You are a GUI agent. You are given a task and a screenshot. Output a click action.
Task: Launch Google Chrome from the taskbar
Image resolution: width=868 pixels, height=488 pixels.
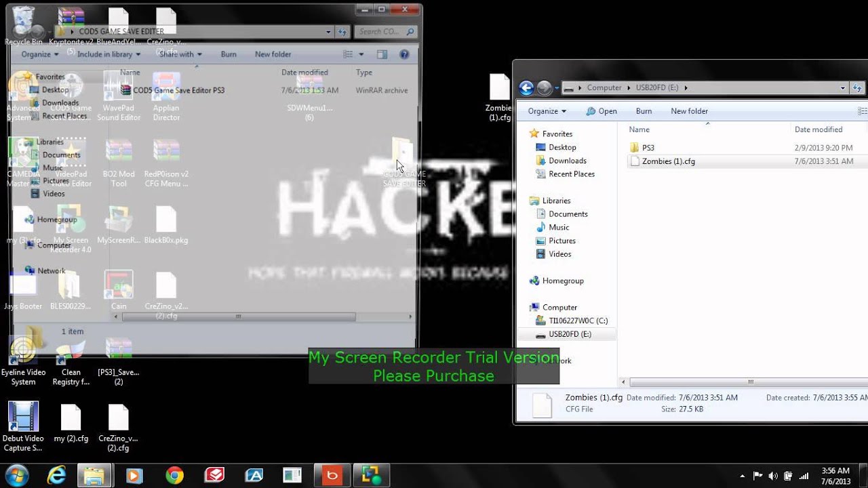click(174, 476)
